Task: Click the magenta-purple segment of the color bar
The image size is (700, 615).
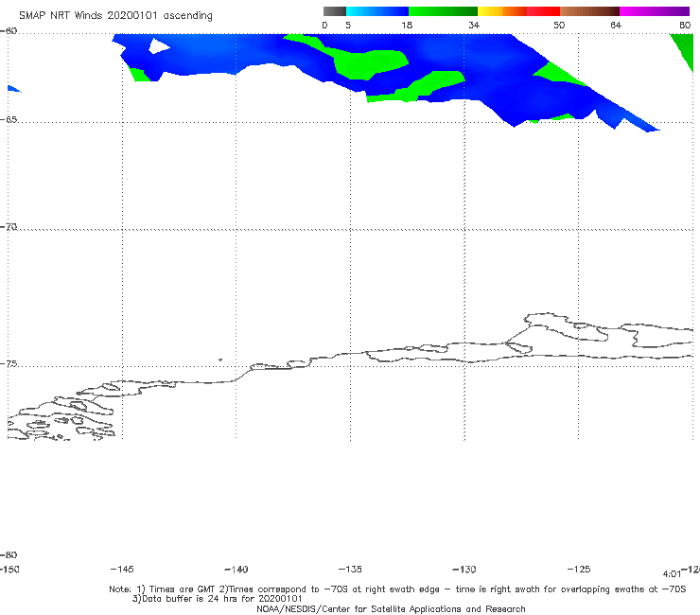Action: pyautogui.click(x=655, y=11)
